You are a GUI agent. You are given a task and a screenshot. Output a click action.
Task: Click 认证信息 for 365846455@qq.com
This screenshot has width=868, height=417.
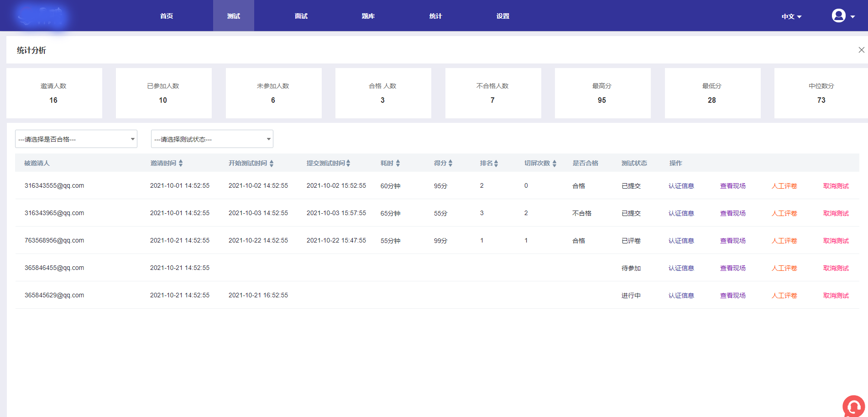681,268
